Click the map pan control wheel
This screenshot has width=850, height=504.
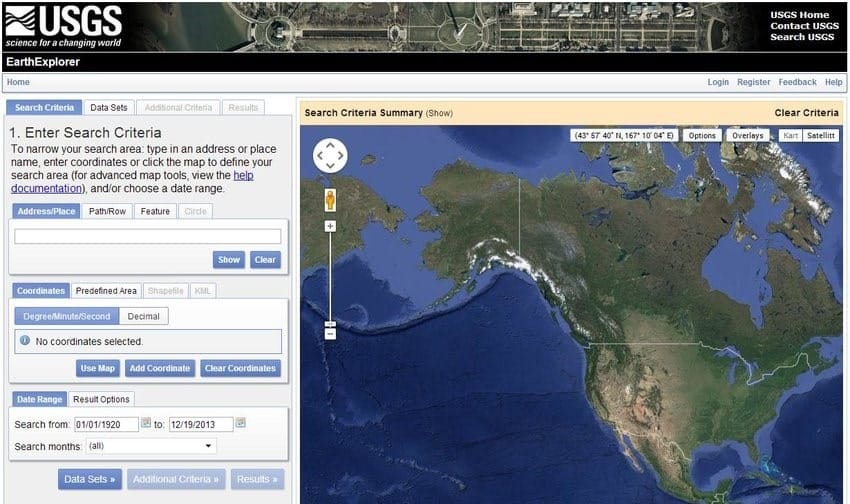330,156
